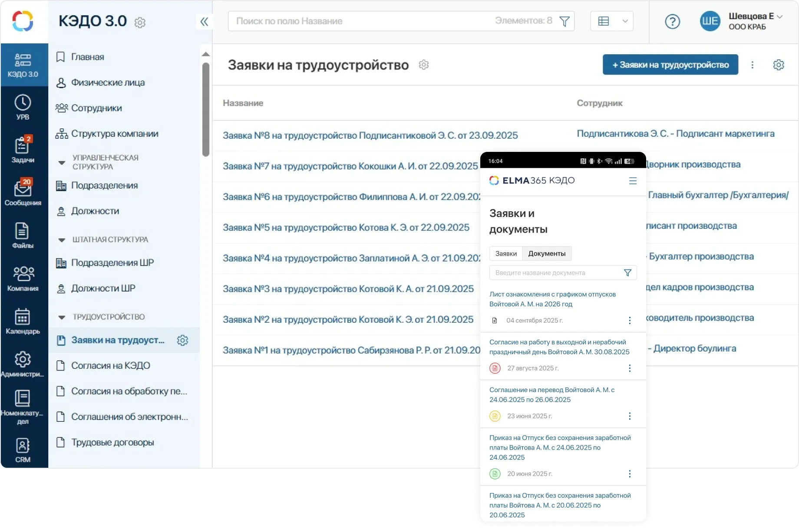Open gear settings next to КЭДО 3.0
Screen dimensions: 799x532
140,23
